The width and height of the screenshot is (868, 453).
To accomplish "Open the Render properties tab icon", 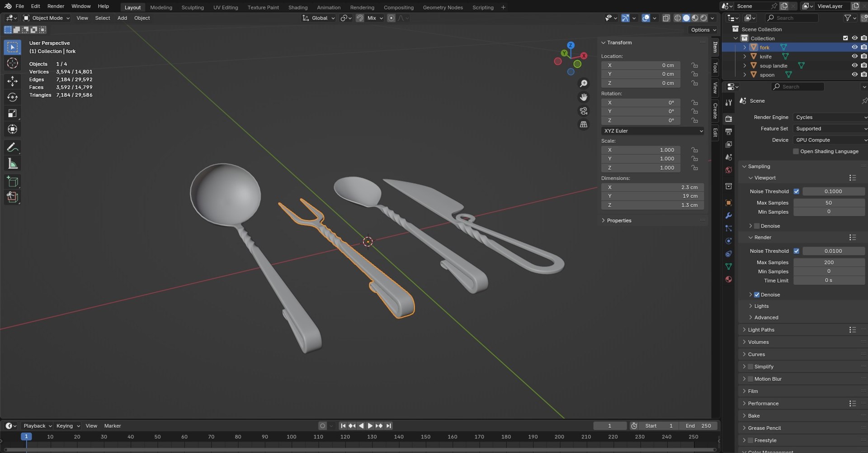I will (x=728, y=119).
